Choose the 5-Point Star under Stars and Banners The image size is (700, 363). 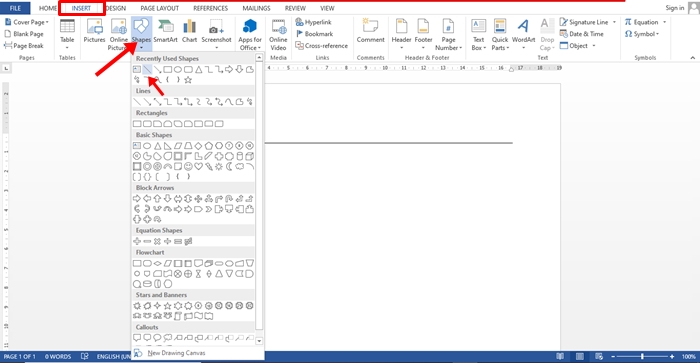[x=167, y=306]
